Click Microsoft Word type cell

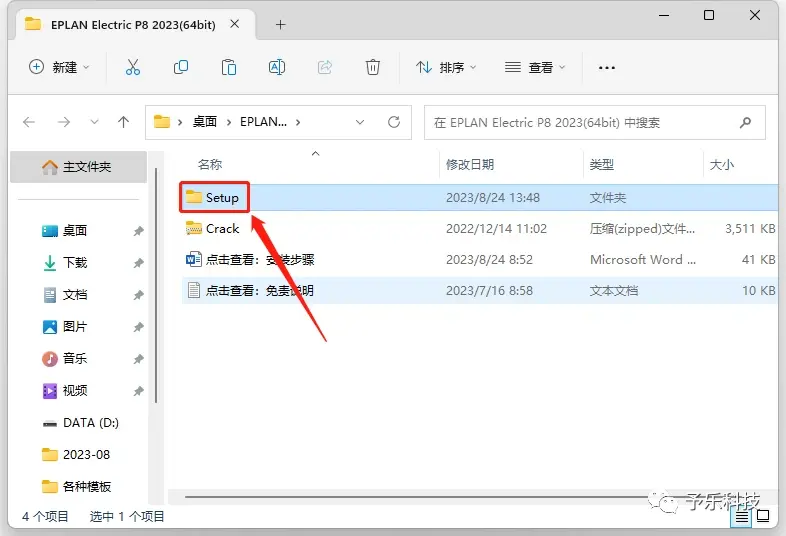(x=643, y=260)
